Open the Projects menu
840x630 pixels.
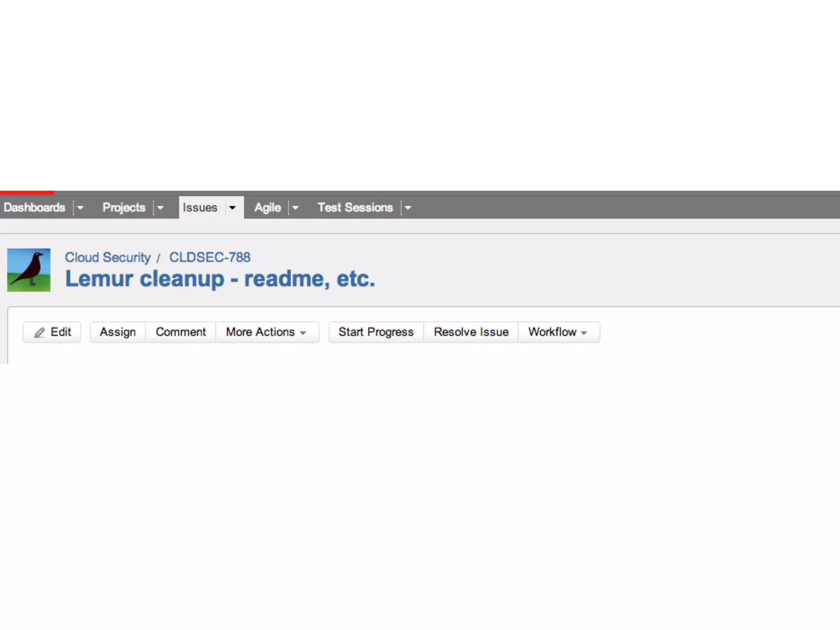[123, 208]
